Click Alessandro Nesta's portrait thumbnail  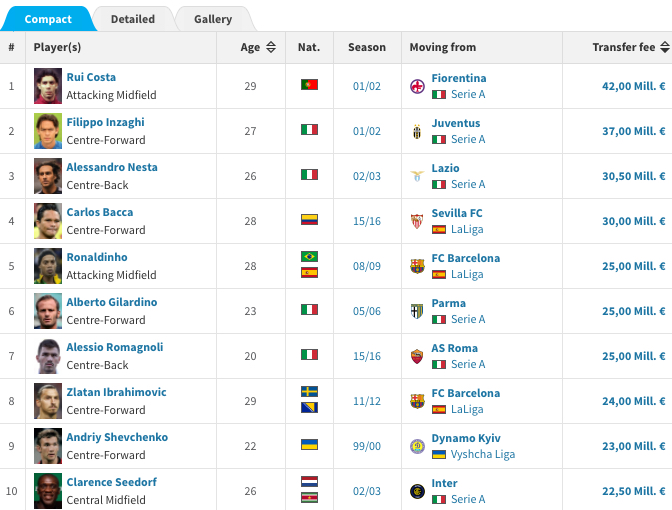pyautogui.click(x=48, y=176)
